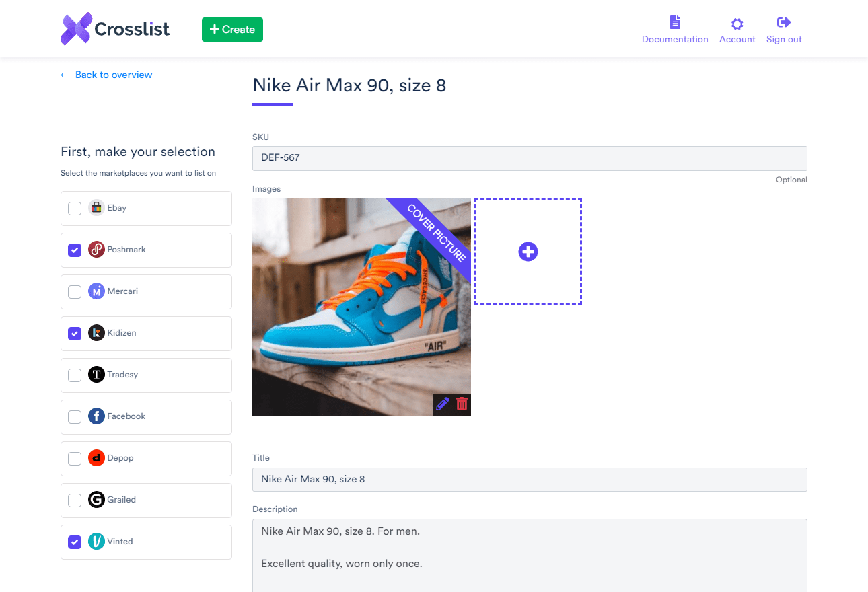Click the Poshmark label text
The width and height of the screenshot is (868, 592).
pos(126,250)
